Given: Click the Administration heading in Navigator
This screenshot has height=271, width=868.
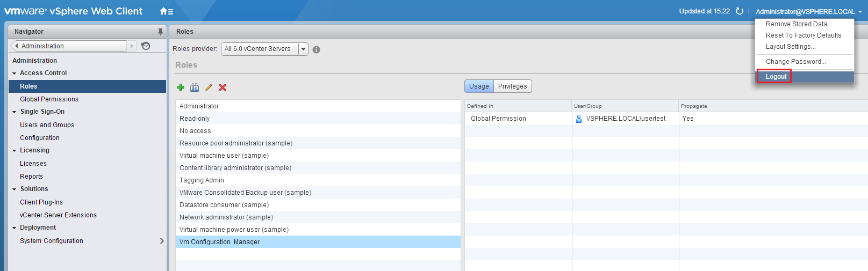Looking at the screenshot, I should [34, 61].
